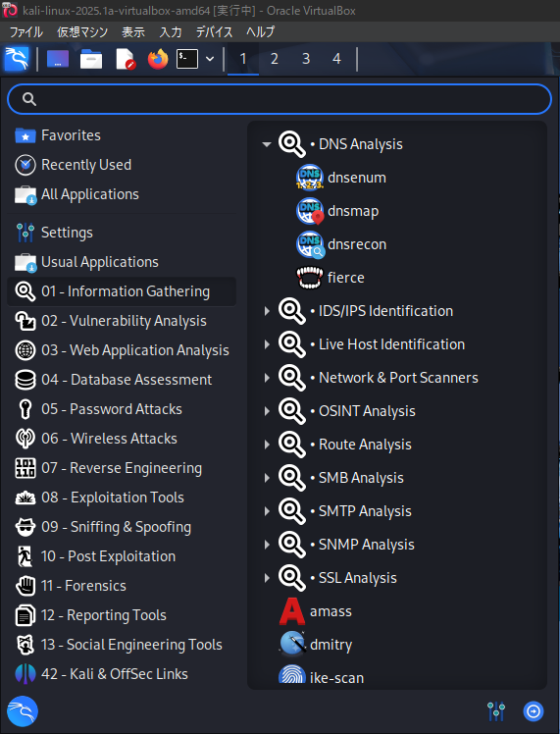Open the terminal dropdown arrow

[x=210, y=60]
